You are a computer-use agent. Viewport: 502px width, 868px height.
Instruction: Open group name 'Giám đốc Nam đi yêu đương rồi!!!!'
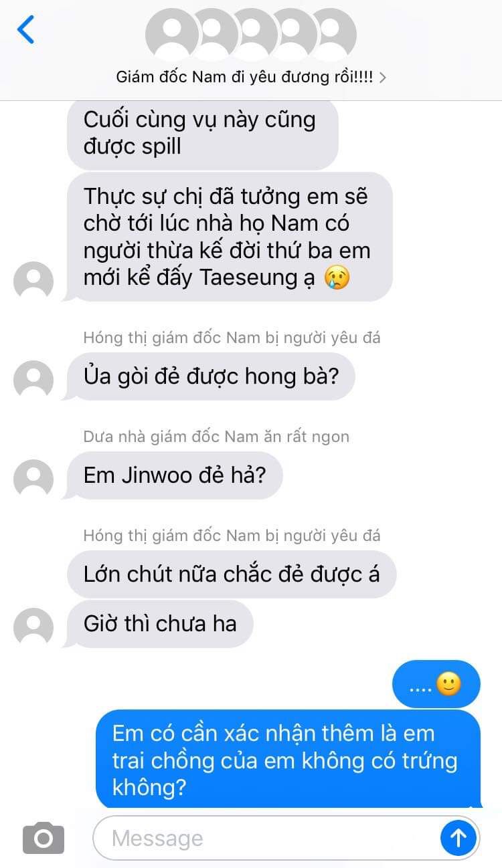(244, 77)
